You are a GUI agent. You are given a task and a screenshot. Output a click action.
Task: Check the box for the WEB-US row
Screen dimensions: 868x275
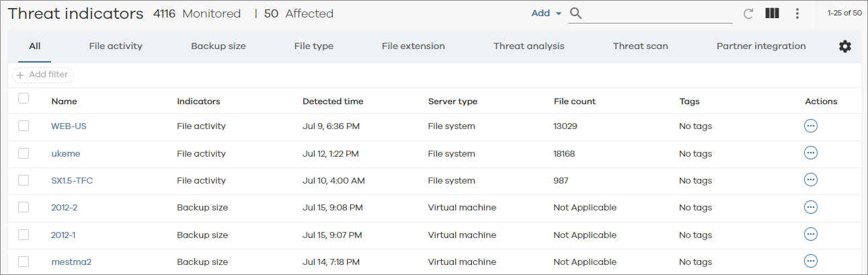click(24, 126)
